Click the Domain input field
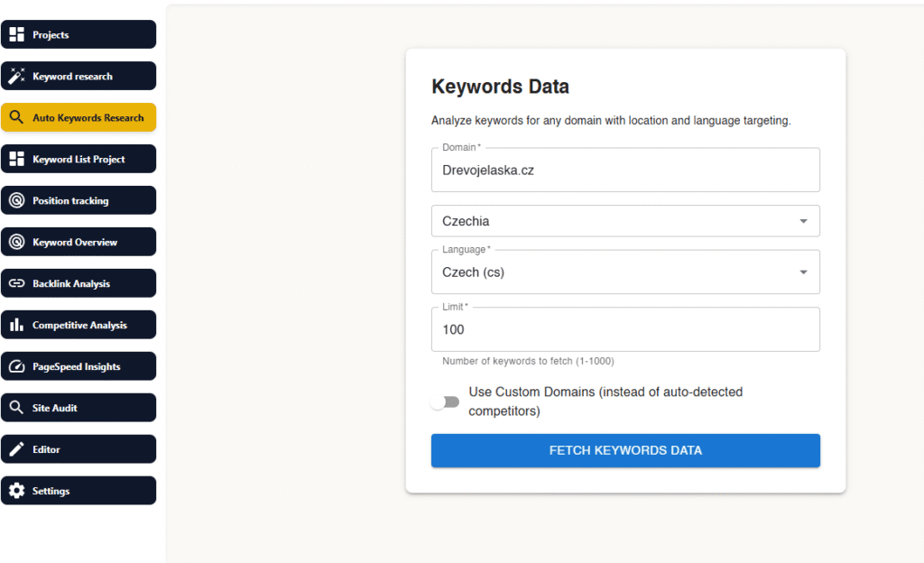This screenshot has height=563, width=924. [625, 171]
